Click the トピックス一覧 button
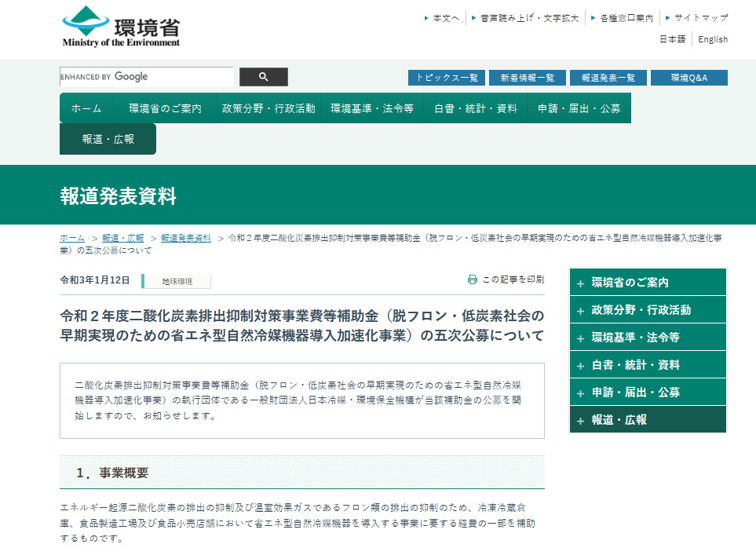 point(446,78)
